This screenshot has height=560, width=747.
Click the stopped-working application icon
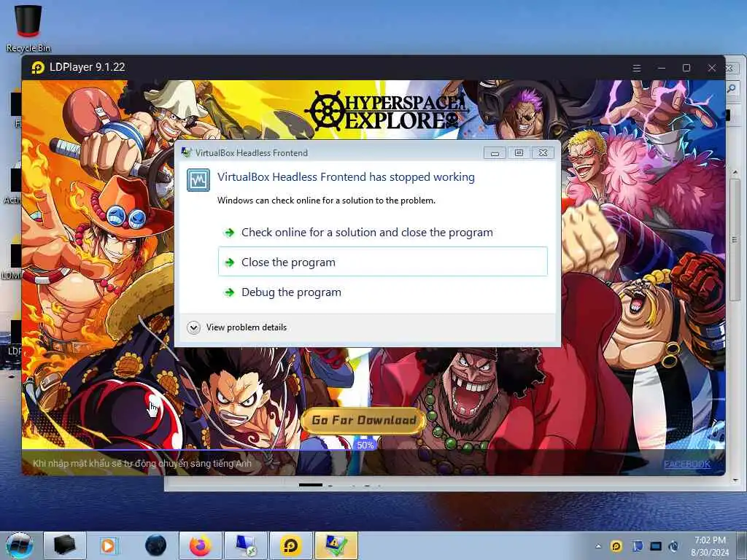click(x=198, y=180)
